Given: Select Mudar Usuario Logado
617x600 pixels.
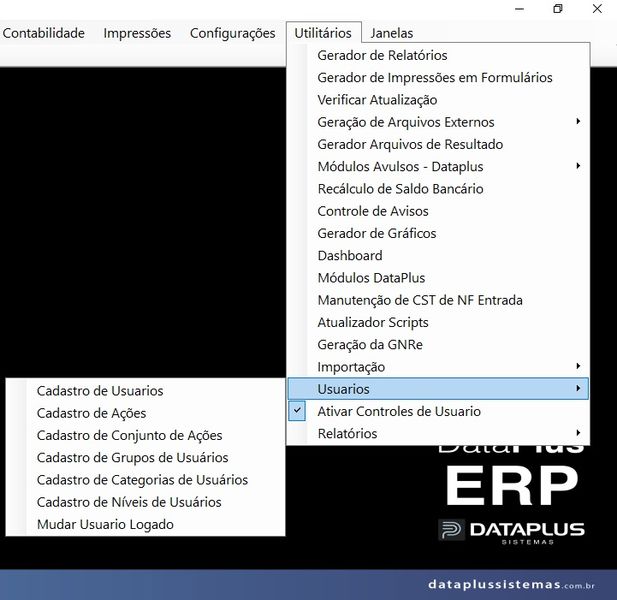Looking at the screenshot, I should click(145, 524).
